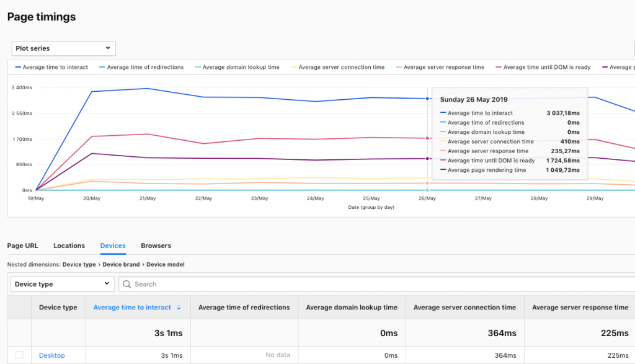Click the Average time to interact column header

click(132, 307)
